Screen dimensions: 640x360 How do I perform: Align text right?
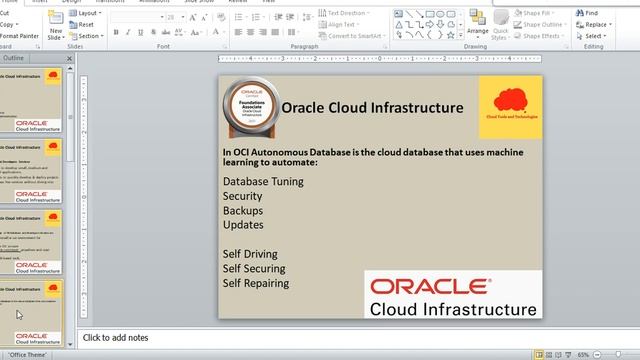point(263,32)
